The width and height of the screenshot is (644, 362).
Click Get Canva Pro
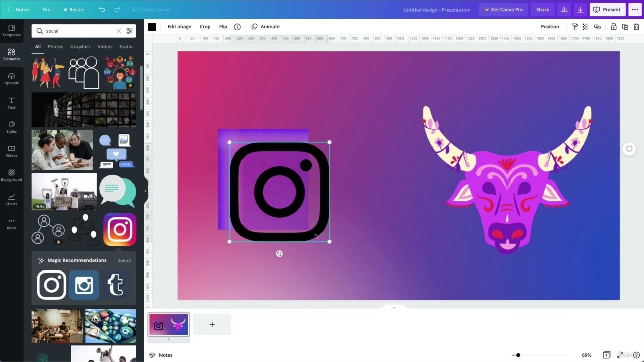503,9
